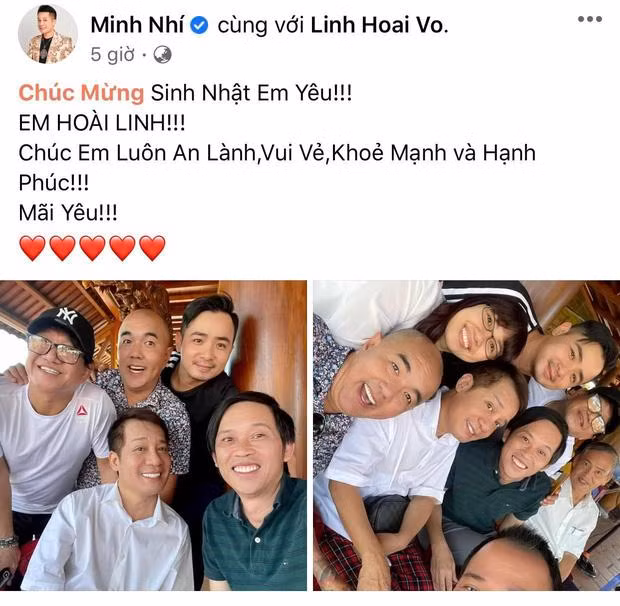
Task: Click the NY logo cap in left photo
Action: tap(62, 327)
